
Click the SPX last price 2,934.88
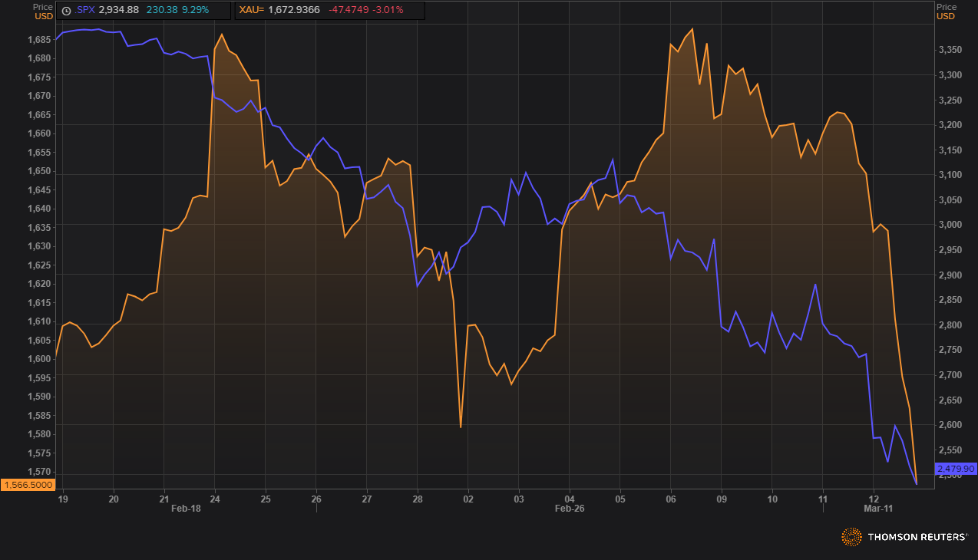(x=119, y=11)
